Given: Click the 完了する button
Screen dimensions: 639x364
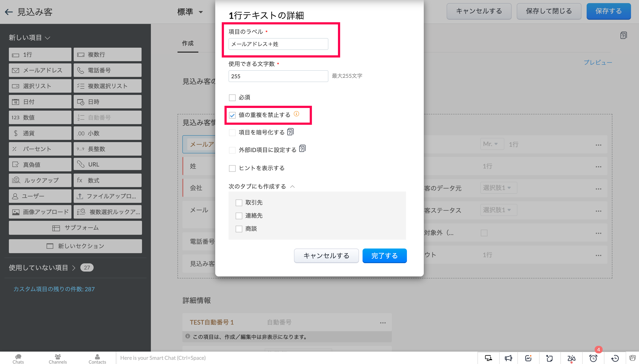Looking at the screenshot, I should tap(384, 256).
